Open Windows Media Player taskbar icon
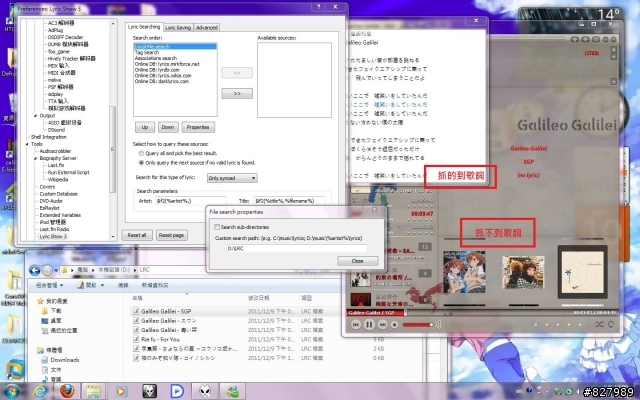The image size is (640, 400). coord(121,391)
